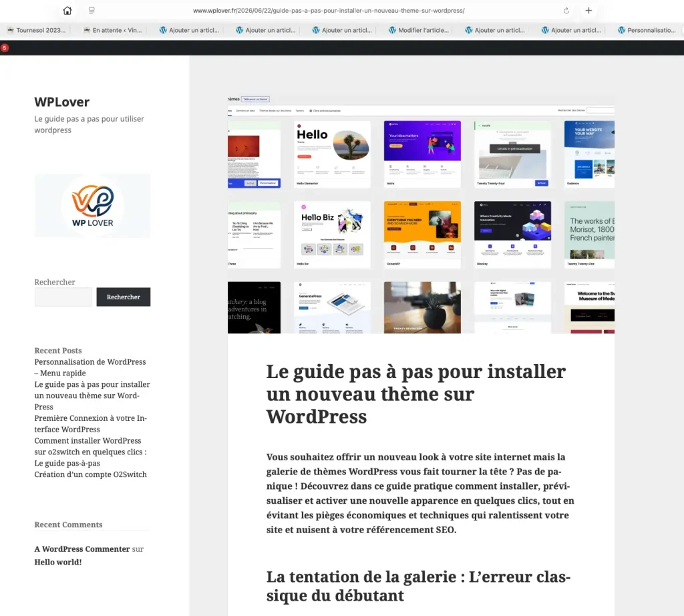The height and width of the screenshot is (616, 684).
Task: Click the Modifier l'article WordPress icon
Action: tap(392, 30)
